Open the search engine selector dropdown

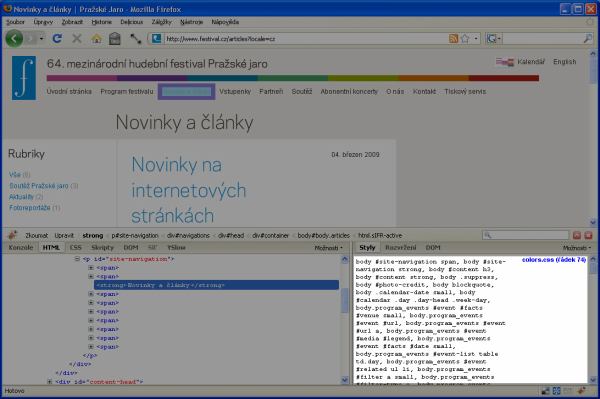click(x=494, y=38)
